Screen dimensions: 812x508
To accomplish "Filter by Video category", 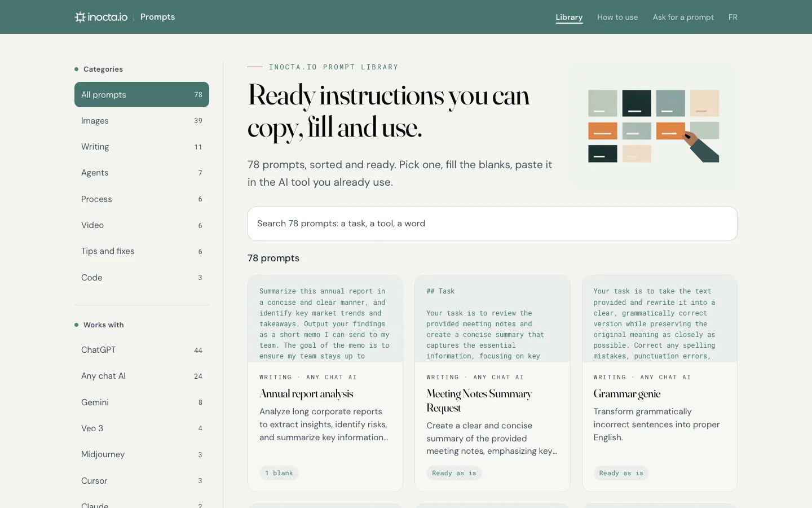I will coord(142,225).
